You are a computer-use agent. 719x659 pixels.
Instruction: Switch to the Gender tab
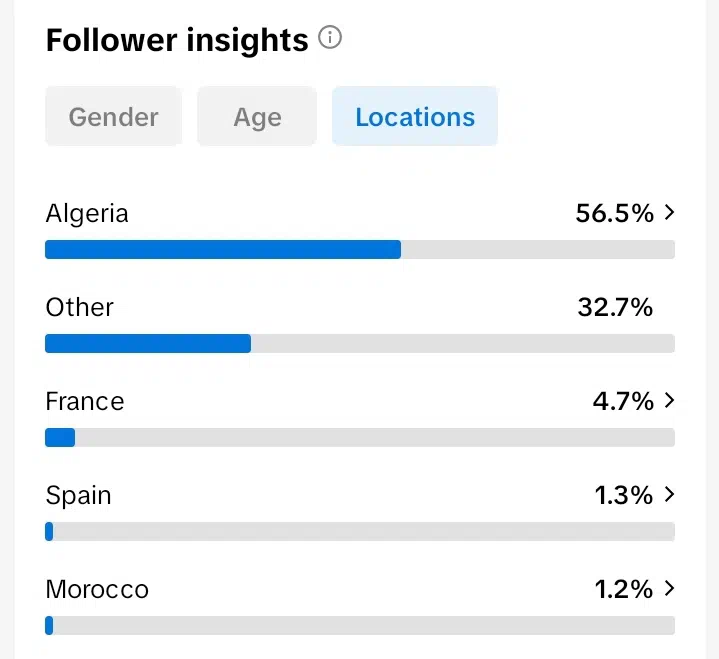tap(114, 116)
